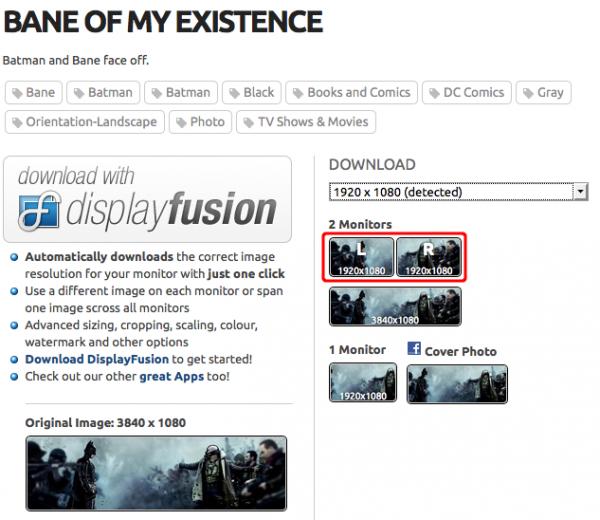Click the DisplayFusion logo icon

tap(39, 211)
